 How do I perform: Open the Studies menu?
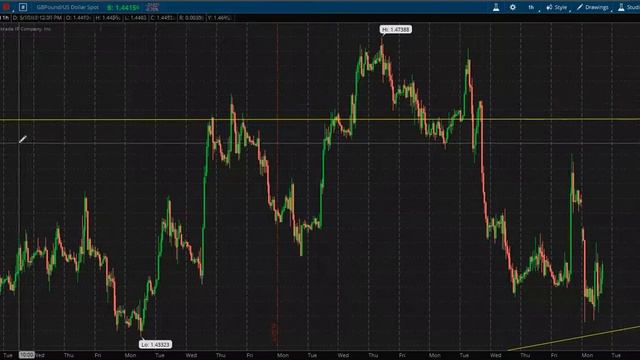[x=629, y=7]
